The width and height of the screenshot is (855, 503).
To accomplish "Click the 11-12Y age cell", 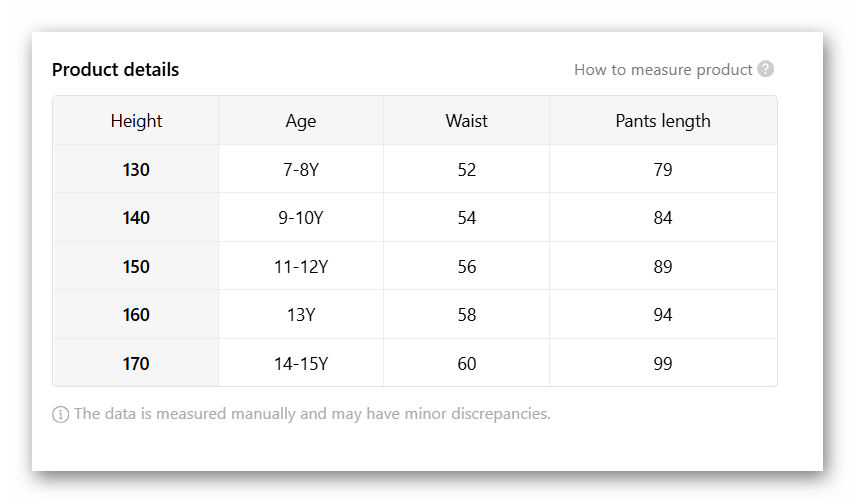I will (300, 267).
